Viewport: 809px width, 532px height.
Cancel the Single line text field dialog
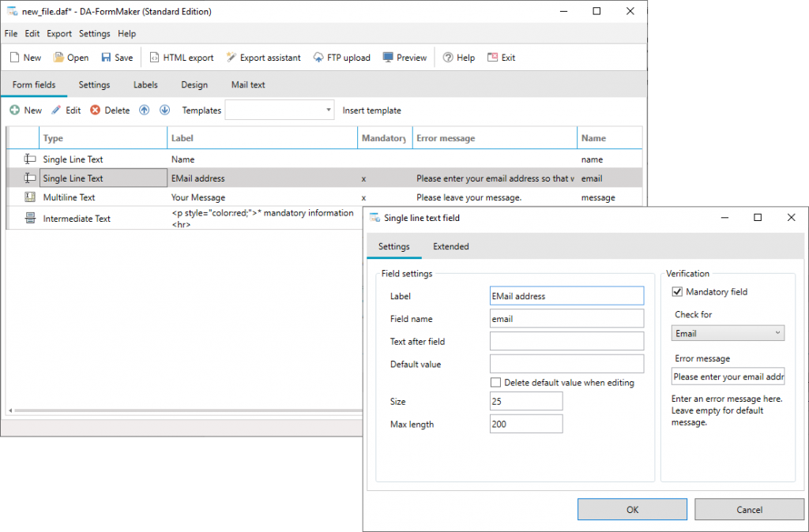point(749,509)
